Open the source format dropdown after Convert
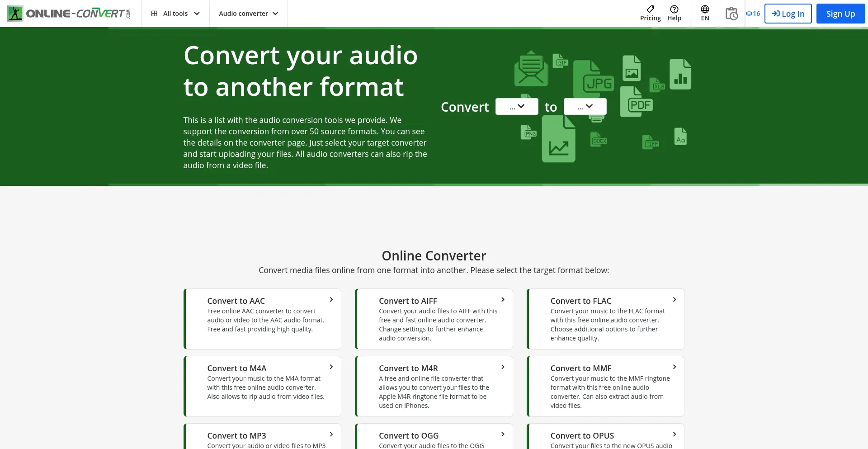This screenshot has width=868, height=449. (517, 106)
